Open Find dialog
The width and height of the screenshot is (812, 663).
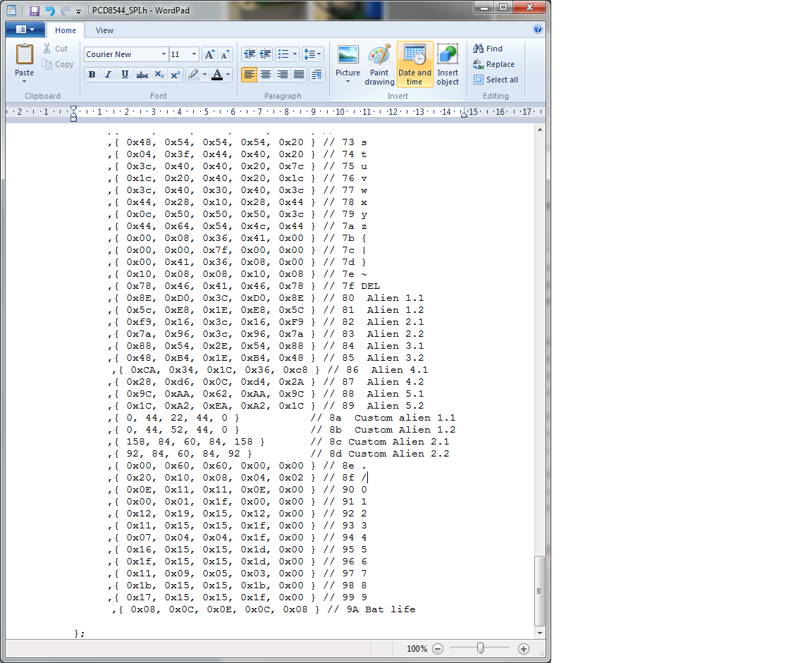pos(488,48)
